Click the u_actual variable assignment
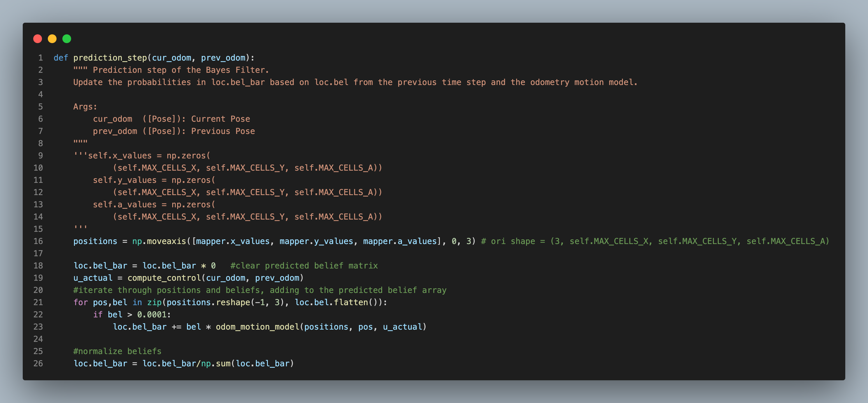The width and height of the screenshot is (868, 403). (x=93, y=278)
